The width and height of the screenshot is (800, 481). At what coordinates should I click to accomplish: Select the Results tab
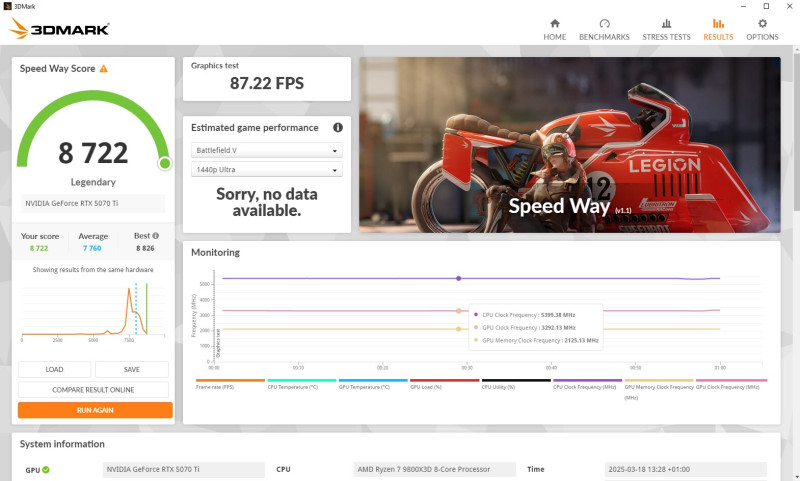point(718,30)
